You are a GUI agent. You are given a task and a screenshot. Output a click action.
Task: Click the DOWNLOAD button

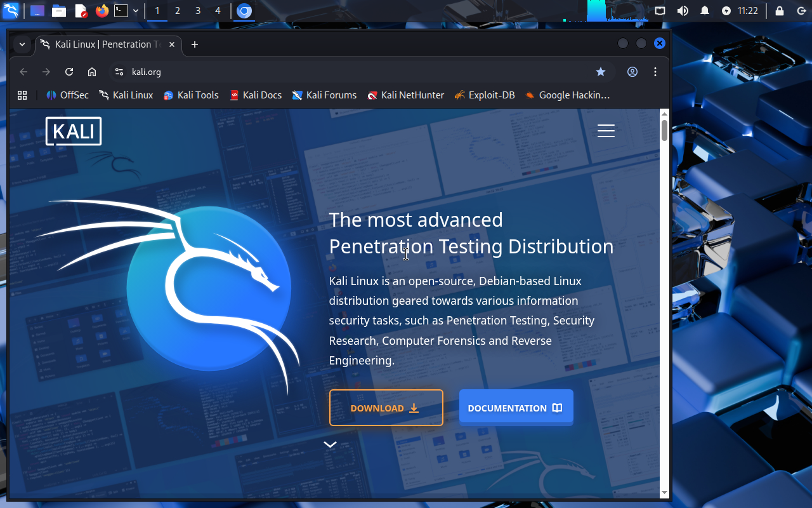[386, 408]
